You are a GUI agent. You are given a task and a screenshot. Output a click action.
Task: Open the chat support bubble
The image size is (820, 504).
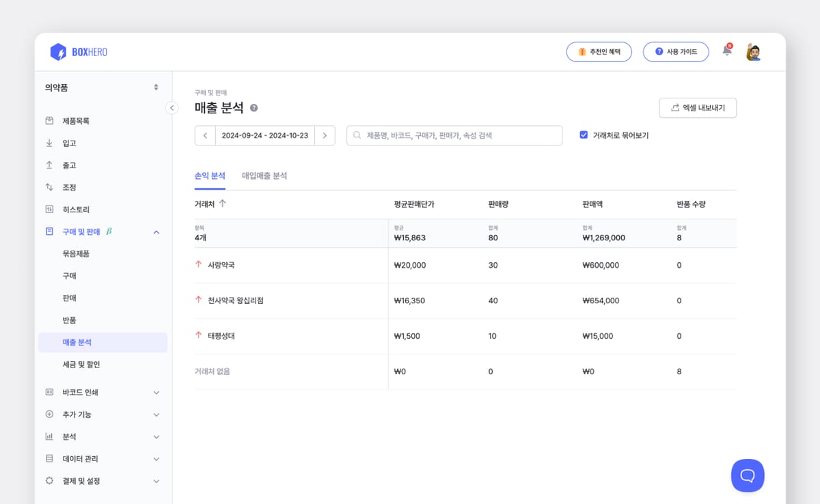point(748,475)
